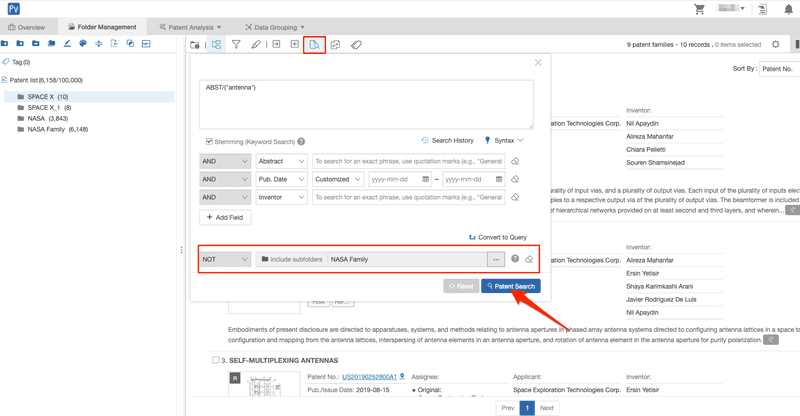800x416 pixels.
Task: Click the Abstract keyword input field
Action: coord(409,161)
